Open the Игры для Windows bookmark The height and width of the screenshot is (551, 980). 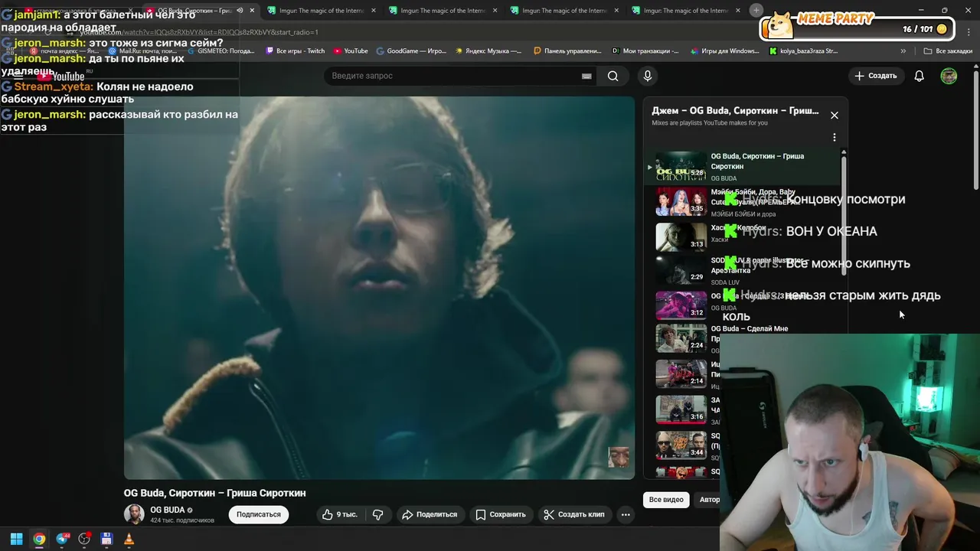pos(724,51)
